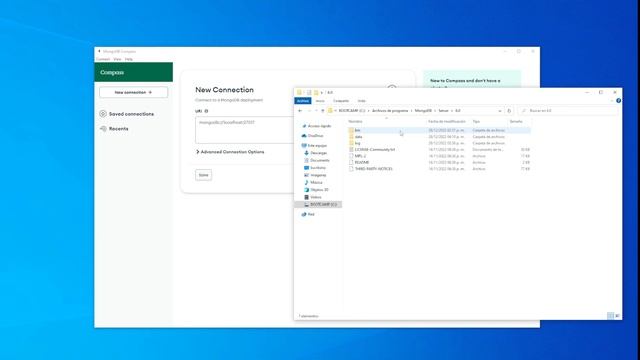Select the bin folder
This screenshot has width=640, height=360.
click(440, 130)
